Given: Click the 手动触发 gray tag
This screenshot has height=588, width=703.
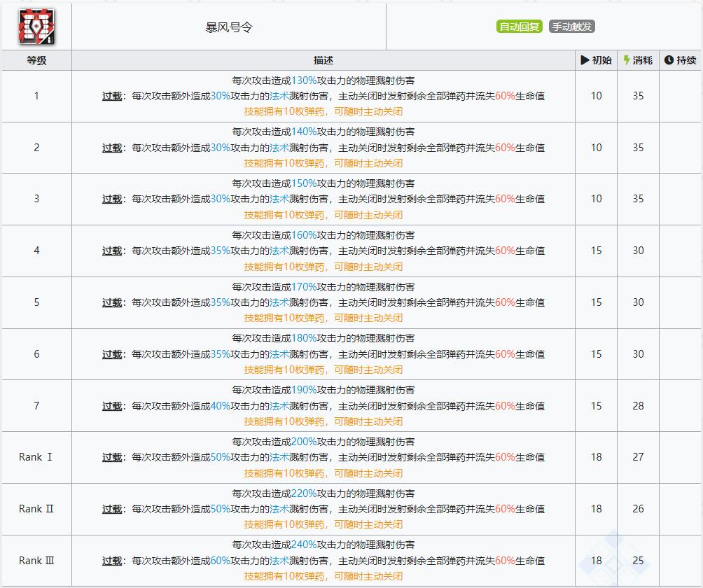Looking at the screenshot, I should (571, 27).
